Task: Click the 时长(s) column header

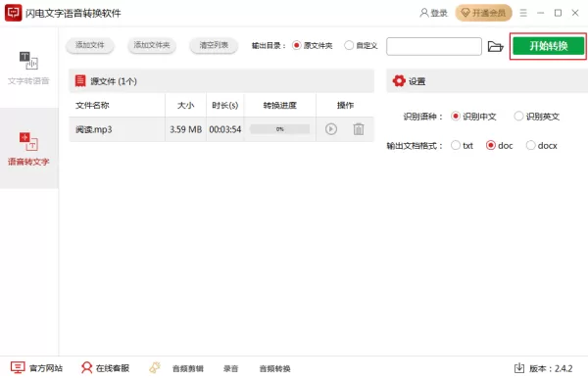Action: coord(225,106)
